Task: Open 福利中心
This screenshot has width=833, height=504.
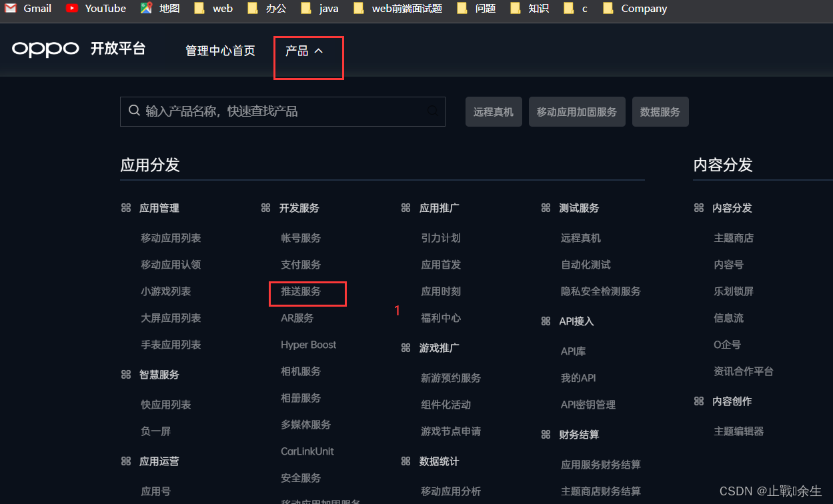Action: coord(441,318)
